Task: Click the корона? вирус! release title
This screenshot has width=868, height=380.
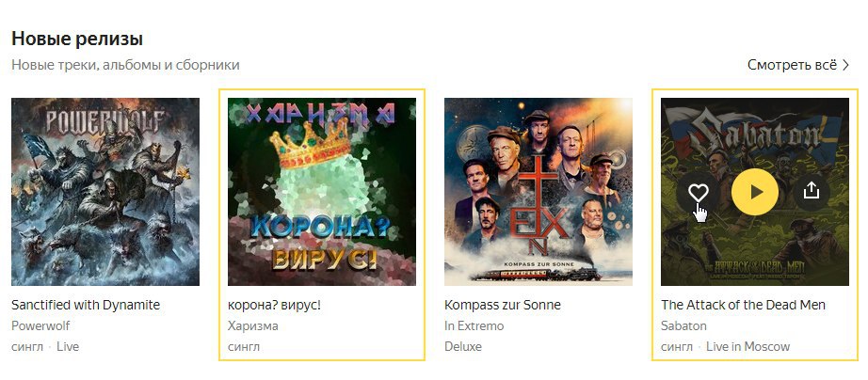Action: tap(275, 305)
